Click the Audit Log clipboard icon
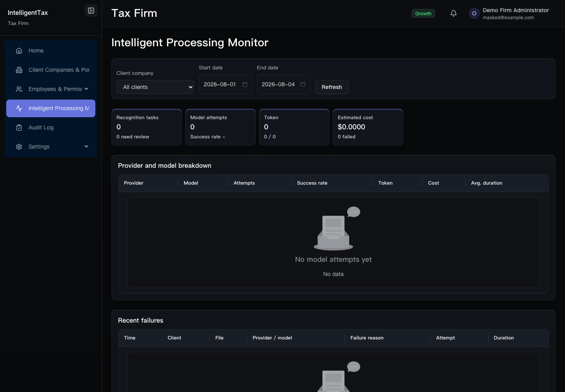 pyautogui.click(x=19, y=127)
